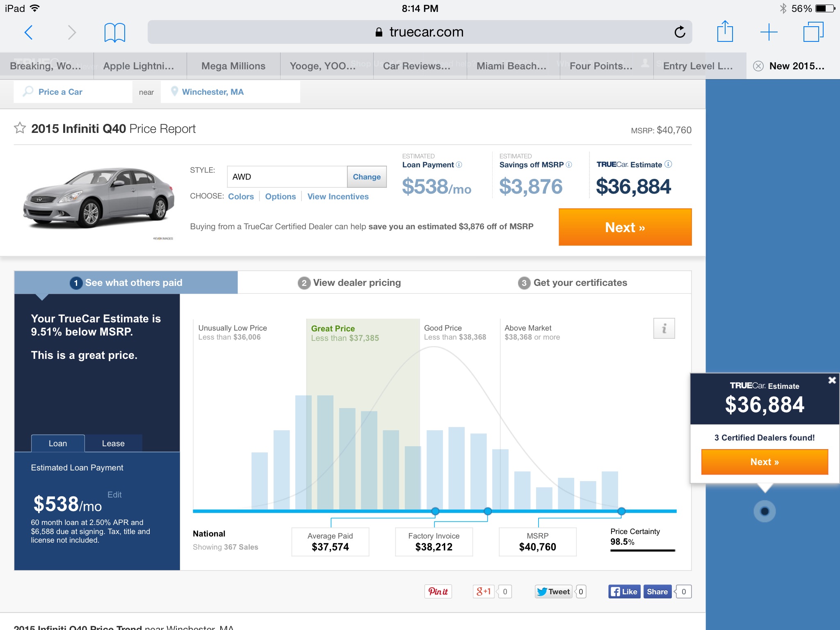
Task: Click the Change style button
Action: tap(367, 177)
